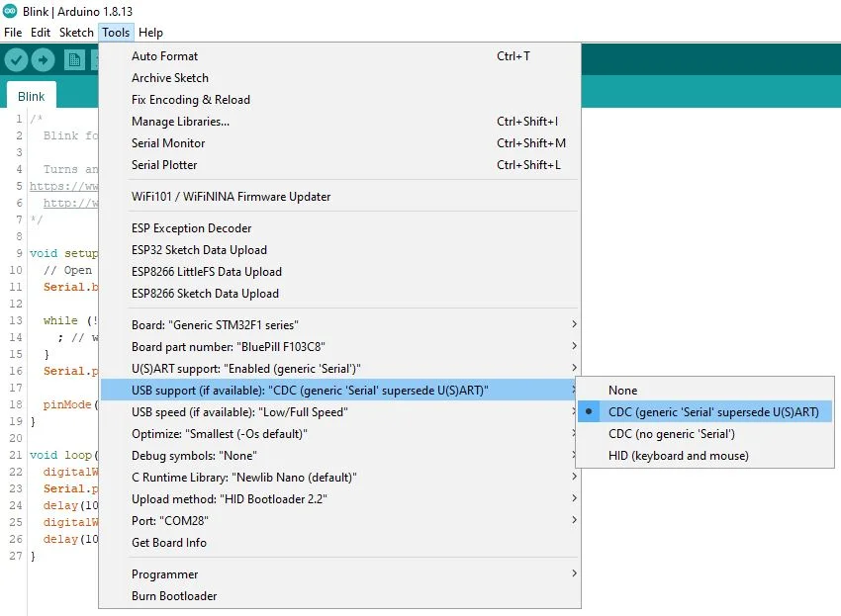Select None for USB support
The width and height of the screenshot is (841, 616).
click(x=622, y=391)
